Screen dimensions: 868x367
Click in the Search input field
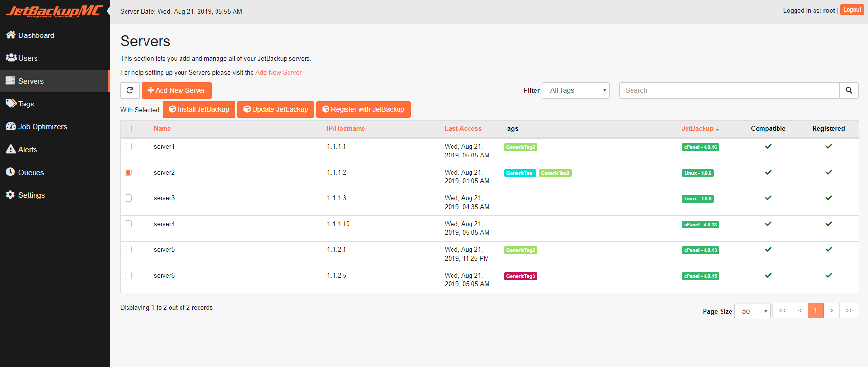[x=729, y=90]
